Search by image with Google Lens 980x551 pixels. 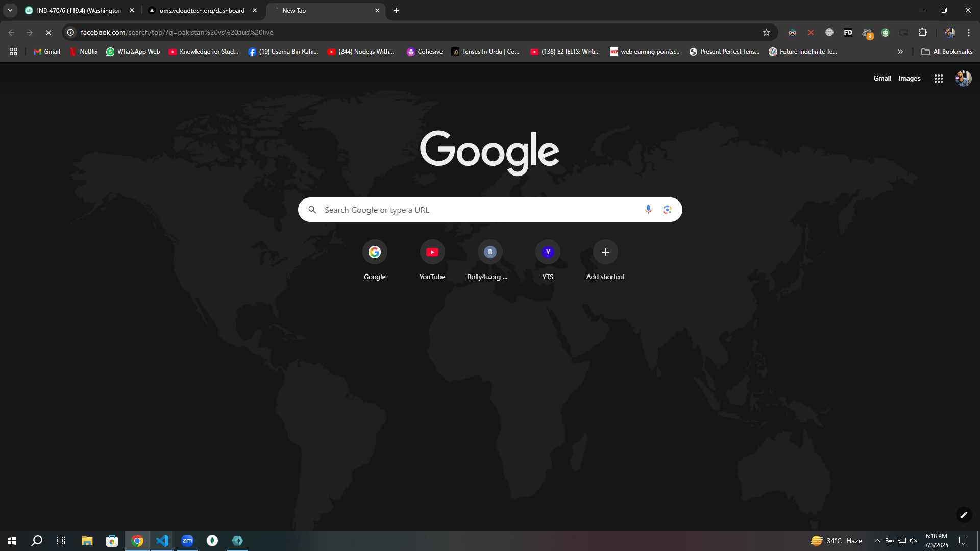(667, 210)
